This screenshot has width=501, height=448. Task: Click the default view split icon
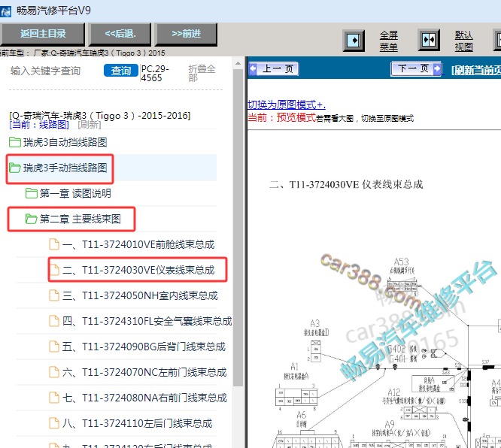[429, 41]
